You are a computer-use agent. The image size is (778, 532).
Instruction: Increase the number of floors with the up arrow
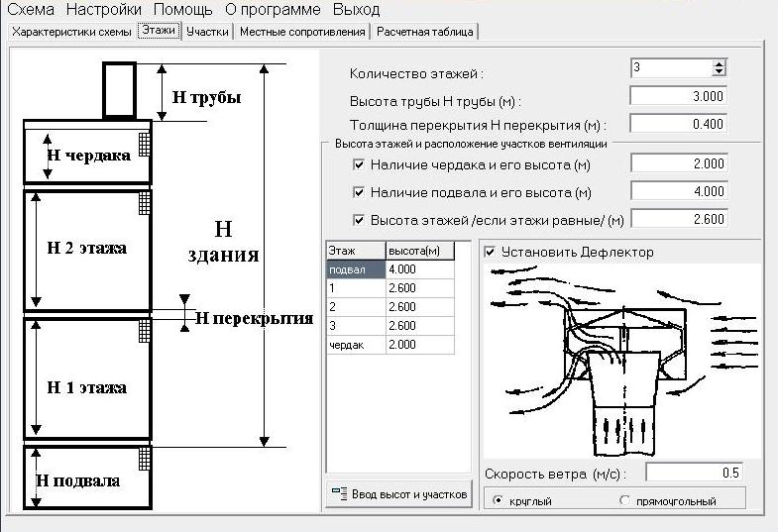[719, 63]
